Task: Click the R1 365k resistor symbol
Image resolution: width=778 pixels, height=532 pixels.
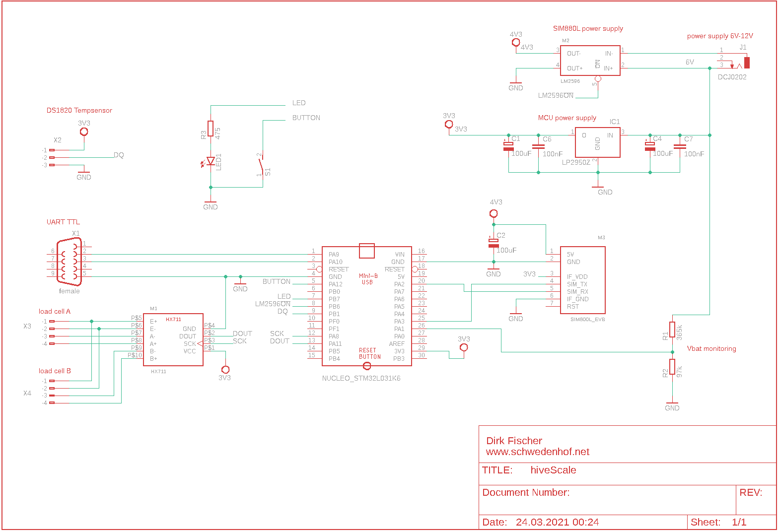Action: click(672, 329)
